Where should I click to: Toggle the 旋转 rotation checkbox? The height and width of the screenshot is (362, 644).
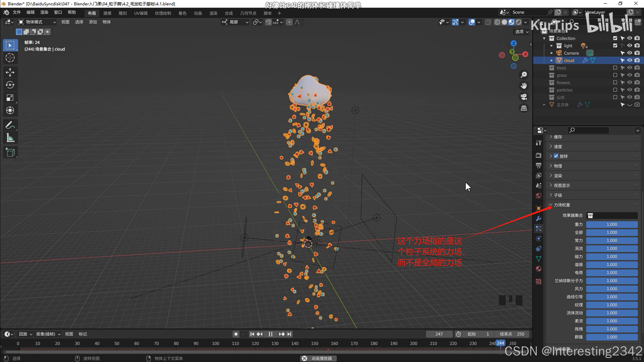[556, 156]
